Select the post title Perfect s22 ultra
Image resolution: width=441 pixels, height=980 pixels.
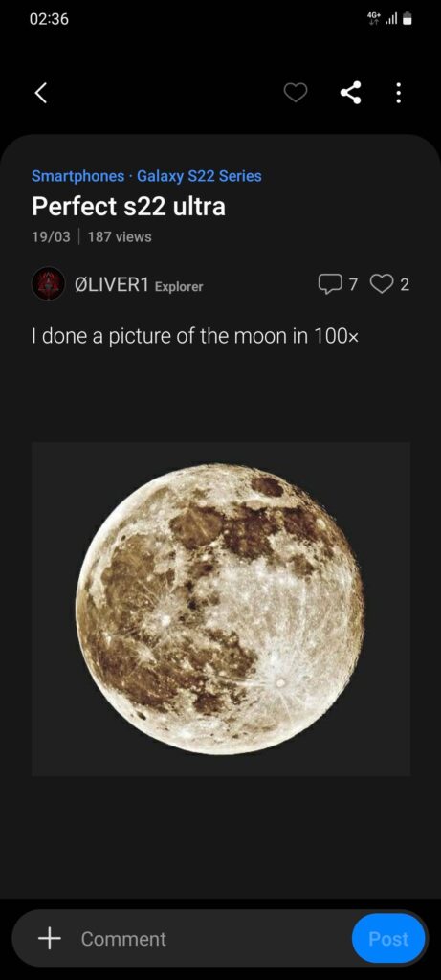coord(129,207)
